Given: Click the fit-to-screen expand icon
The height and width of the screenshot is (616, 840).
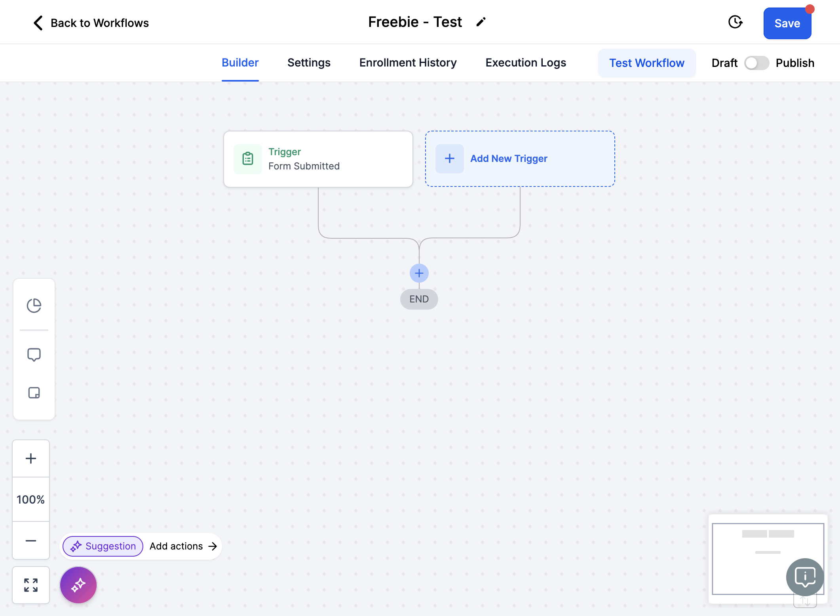Looking at the screenshot, I should [x=31, y=585].
